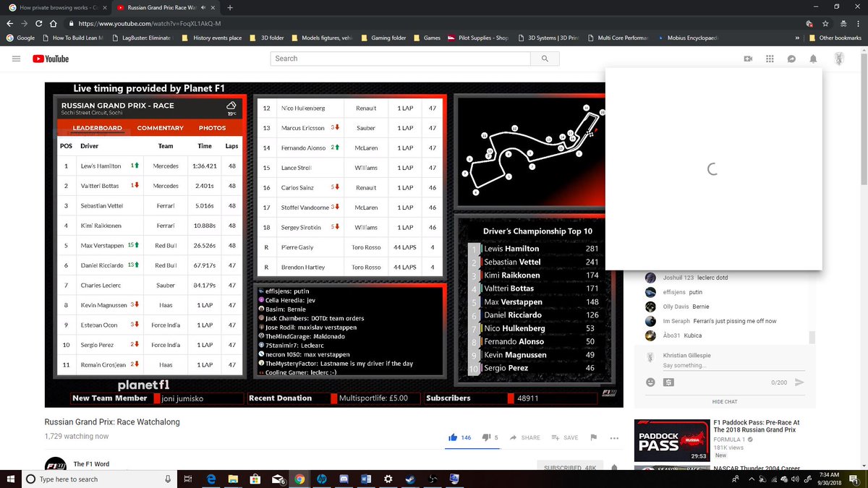Click the thumbs up like icon
This screenshot has width=868, height=488.
pyautogui.click(x=453, y=437)
